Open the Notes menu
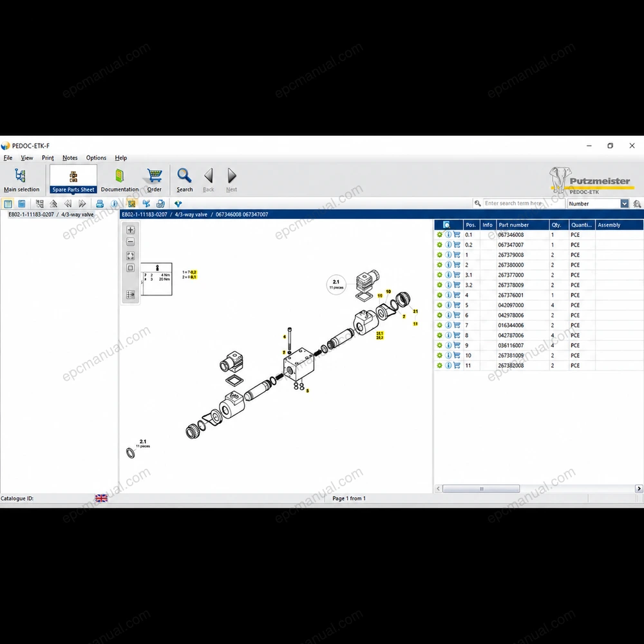This screenshot has width=644, height=644. coord(70,158)
